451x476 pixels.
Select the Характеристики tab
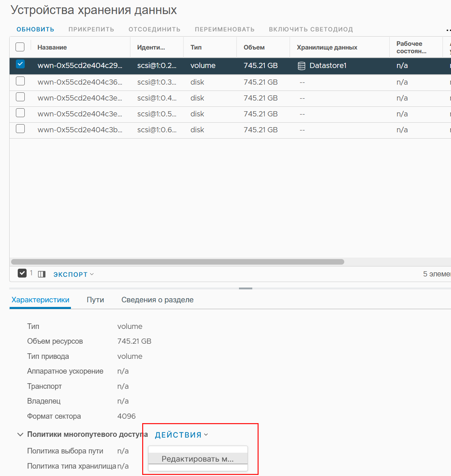[40, 300]
